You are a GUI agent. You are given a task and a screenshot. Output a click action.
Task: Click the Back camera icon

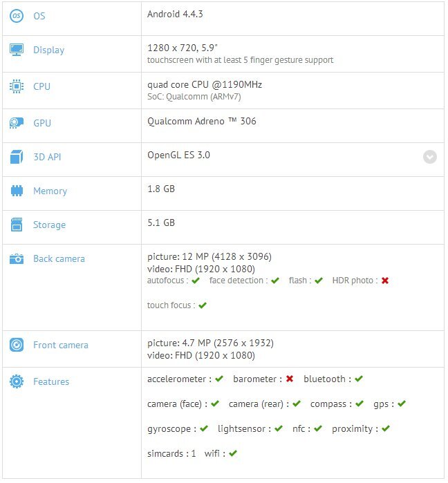pos(17,258)
